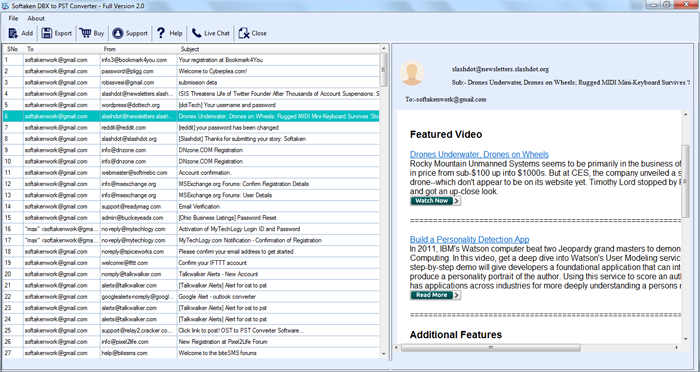700x372 pixels.
Task: Select the email 'Your registration at Bookmark4You'
Action: pos(191,60)
